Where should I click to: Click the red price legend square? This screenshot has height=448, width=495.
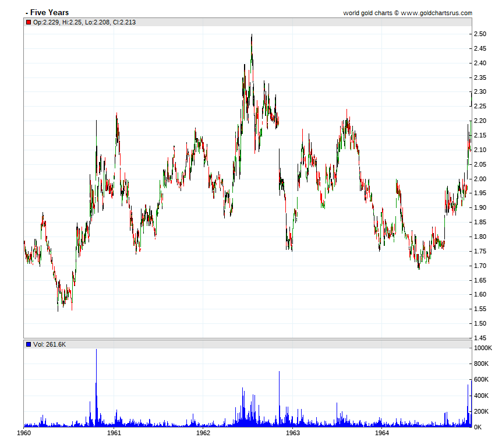[29, 22]
